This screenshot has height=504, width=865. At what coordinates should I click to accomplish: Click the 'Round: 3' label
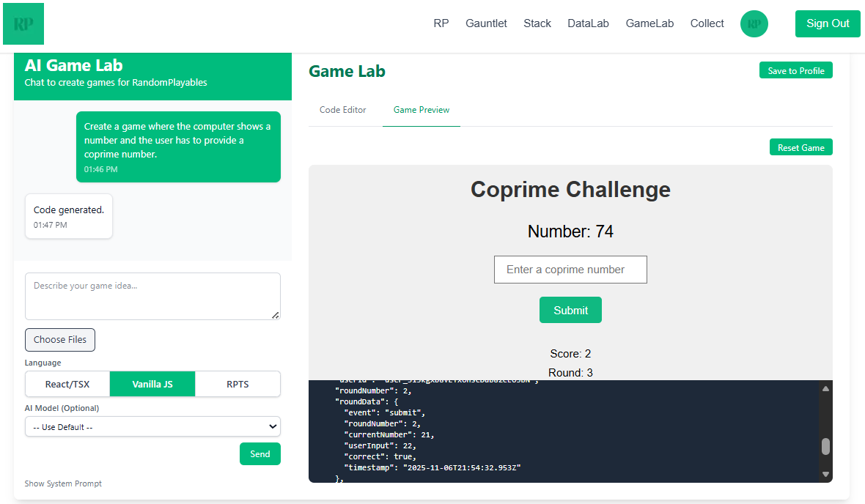click(570, 373)
